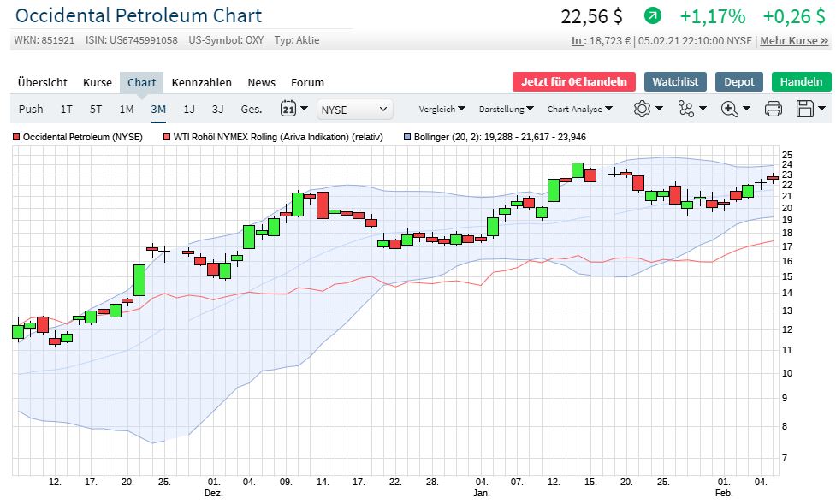836x504 pixels.
Task: Click the green price trend arrow icon
Action: point(653,16)
